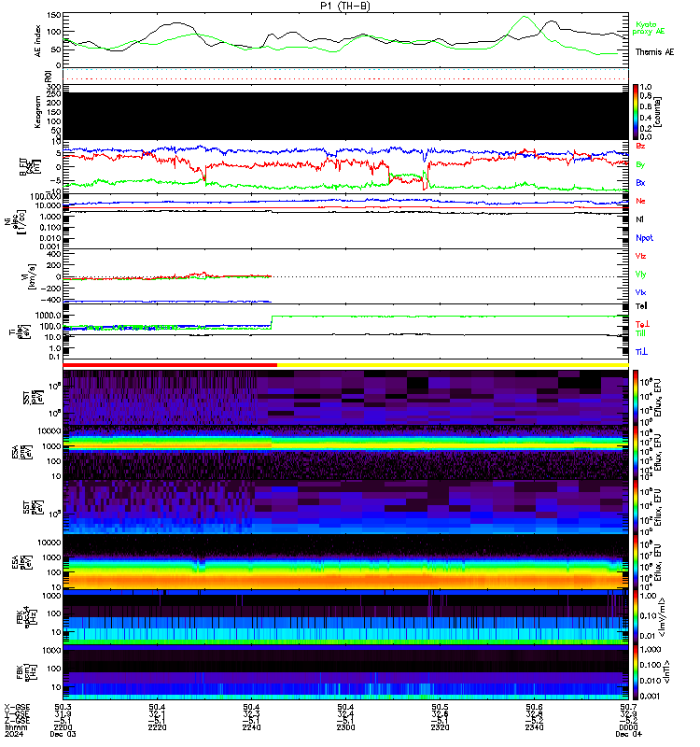Click the red segment of the mode bar

pyautogui.click(x=170, y=365)
